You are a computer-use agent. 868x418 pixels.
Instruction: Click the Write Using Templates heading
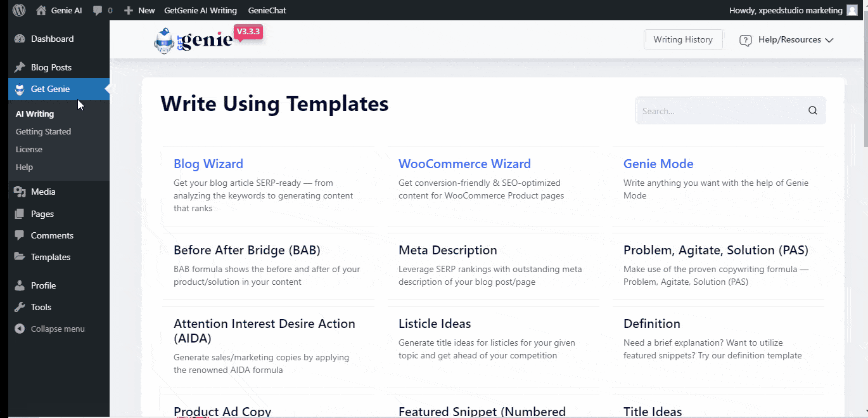(x=274, y=103)
